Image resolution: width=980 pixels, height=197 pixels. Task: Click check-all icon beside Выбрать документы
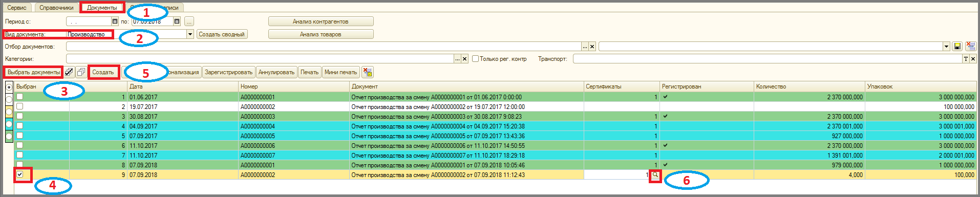coord(69,72)
